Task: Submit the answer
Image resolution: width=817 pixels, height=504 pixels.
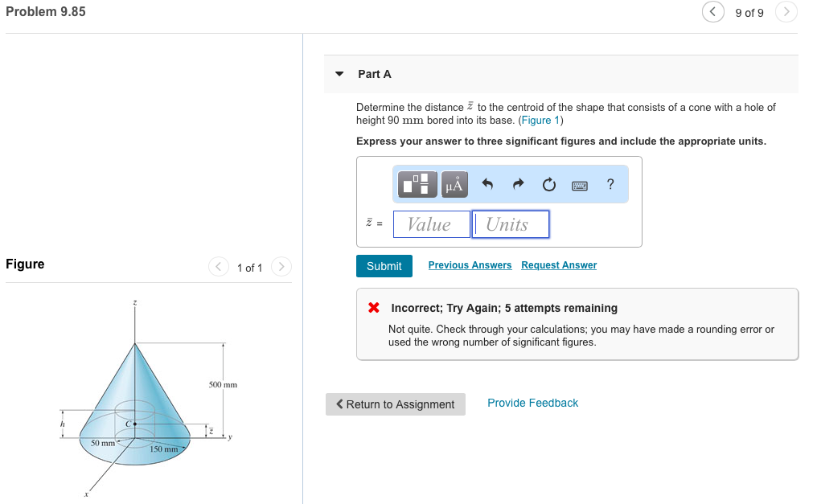Action: click(x=384, y=265)
